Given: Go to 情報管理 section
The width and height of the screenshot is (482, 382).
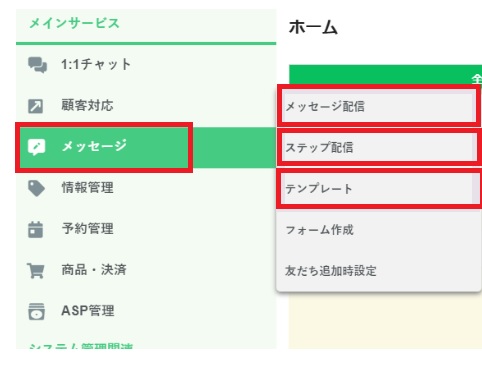Looking at the screenshot, I should tap(146, 188).
